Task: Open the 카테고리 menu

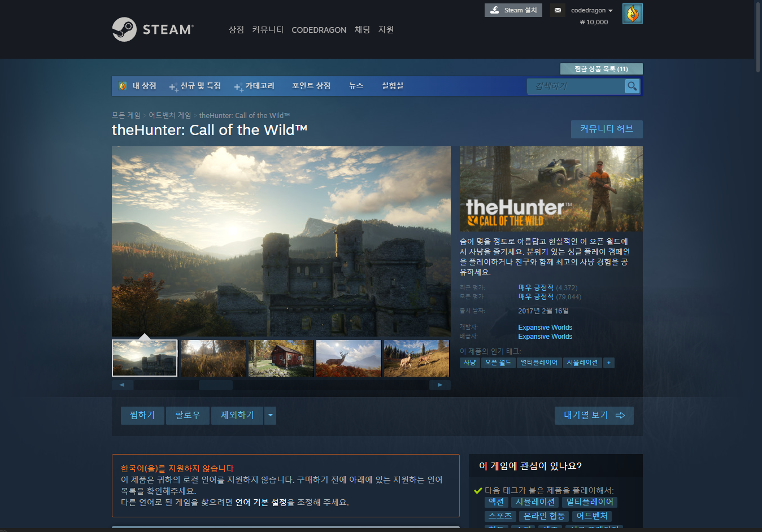Action: coord(255,86)
